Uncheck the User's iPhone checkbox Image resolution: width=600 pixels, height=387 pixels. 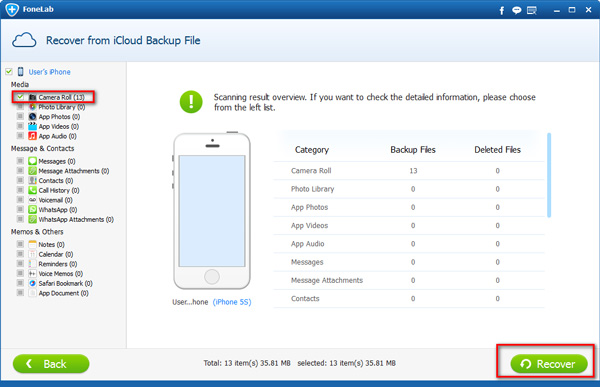coord(9,72)
